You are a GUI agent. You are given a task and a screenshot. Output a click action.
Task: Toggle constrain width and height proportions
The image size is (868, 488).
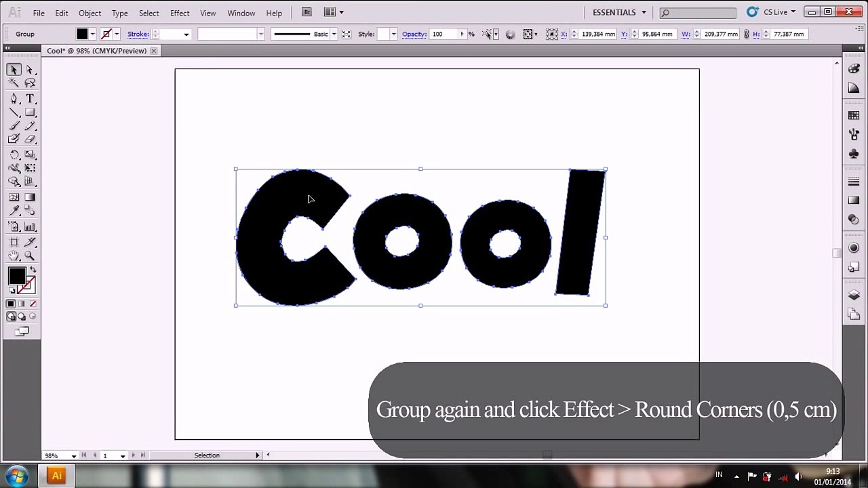pos(746,34)
